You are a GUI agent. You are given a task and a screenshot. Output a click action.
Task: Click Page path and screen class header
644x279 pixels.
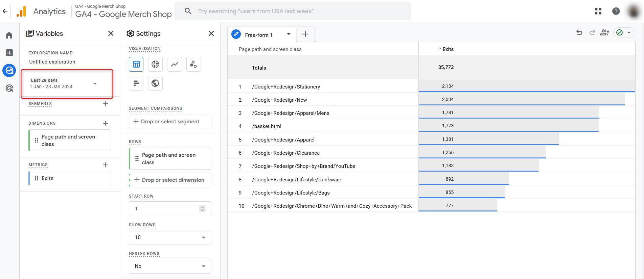[270, 49]
